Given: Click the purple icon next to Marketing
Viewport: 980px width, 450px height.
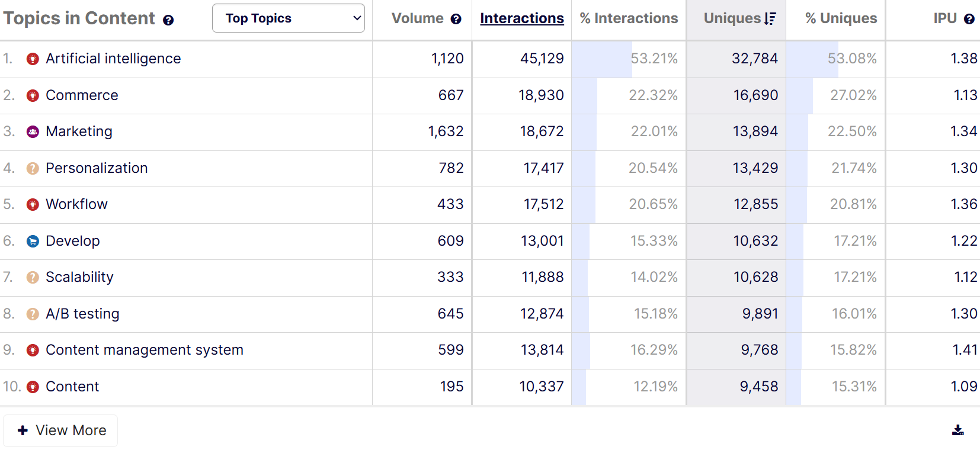Looking at the screenshot, I should (x=33, y=131).
